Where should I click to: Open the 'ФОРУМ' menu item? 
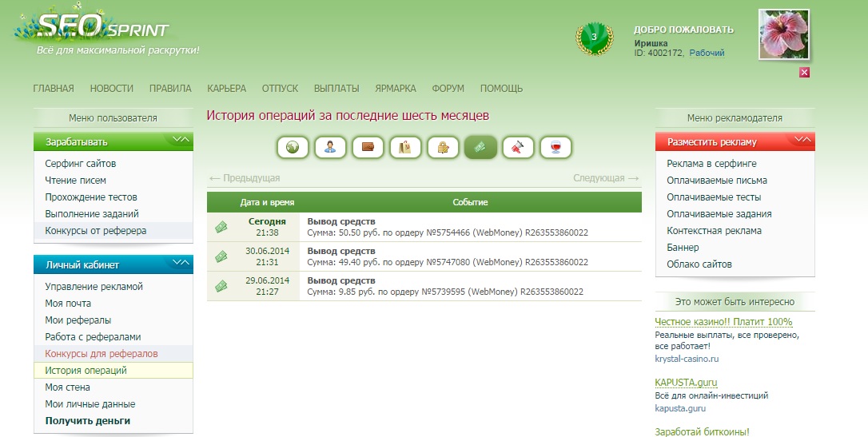(448, 89)
